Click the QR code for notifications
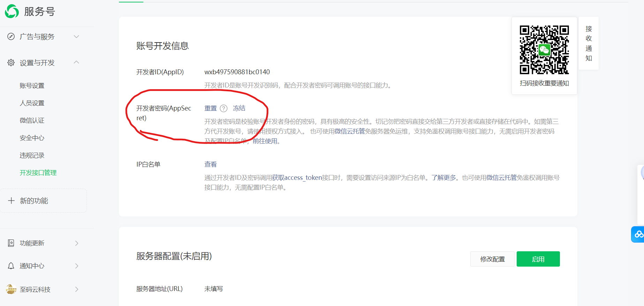Screen dimensions: 644x306 (x=544, y=49)
